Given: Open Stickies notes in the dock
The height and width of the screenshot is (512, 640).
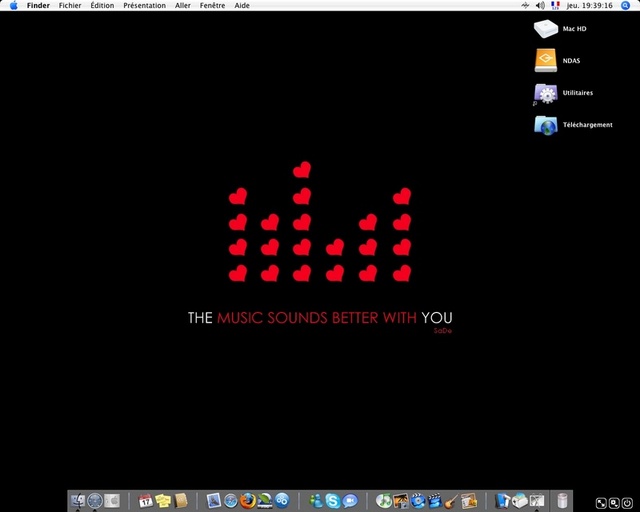Looking at the screenshot, I should 163,500.
